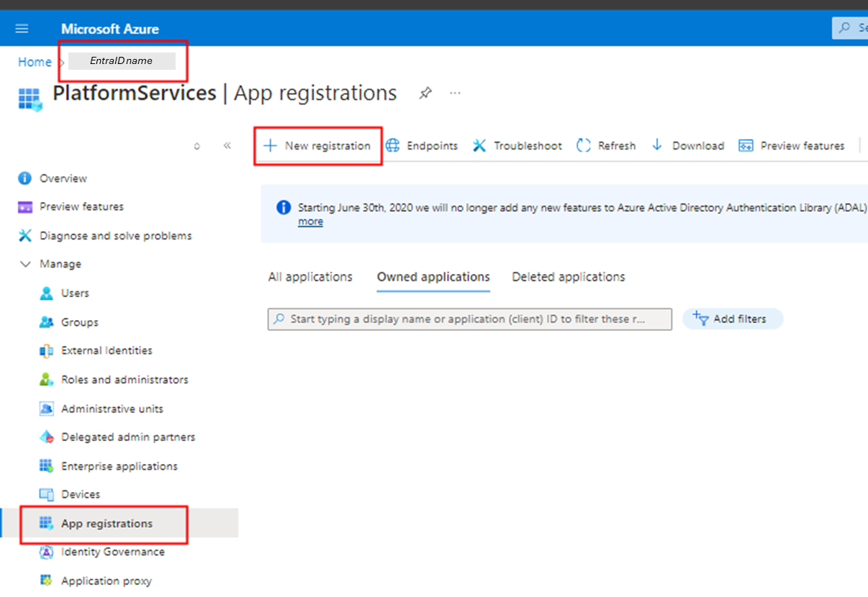The width and height of the screenshot is (868, 597).
Task: Click the Refresh icon
Action: coord(584,145)
